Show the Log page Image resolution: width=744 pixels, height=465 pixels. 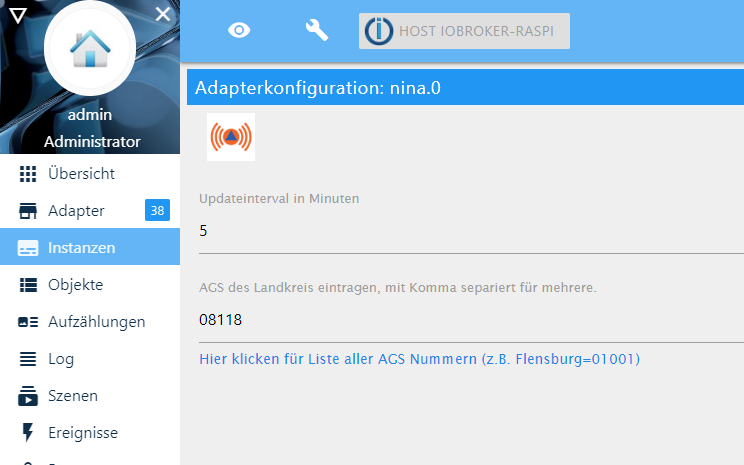(61, 358)
